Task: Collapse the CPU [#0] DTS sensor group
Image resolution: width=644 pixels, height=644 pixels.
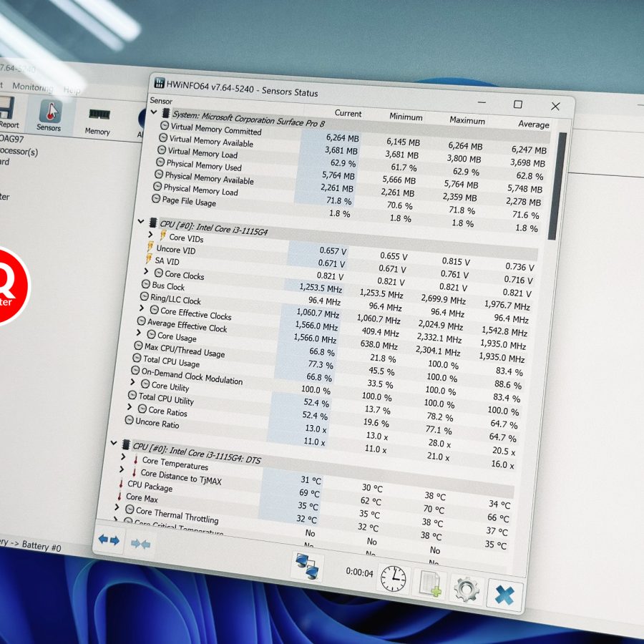Action: pos(114,443)
